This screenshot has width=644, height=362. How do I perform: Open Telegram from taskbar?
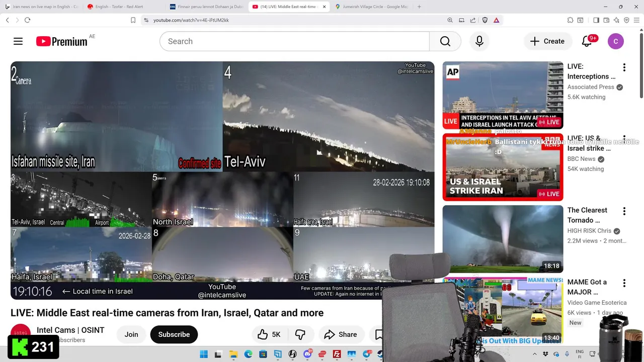[x=367, y=354]
